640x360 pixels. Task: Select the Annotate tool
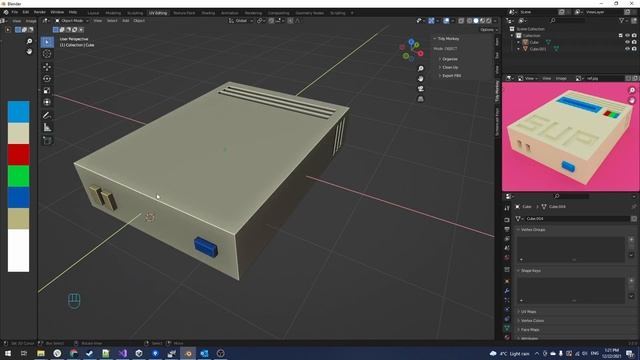point(47,116)
